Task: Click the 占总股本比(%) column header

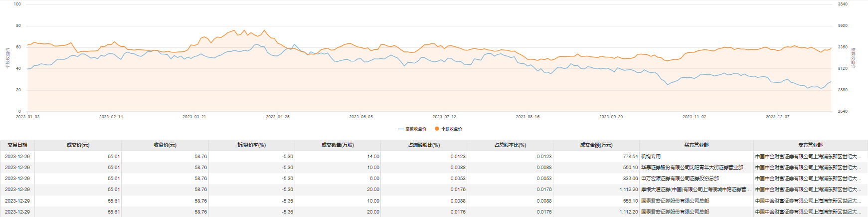Action: (510, 145)
